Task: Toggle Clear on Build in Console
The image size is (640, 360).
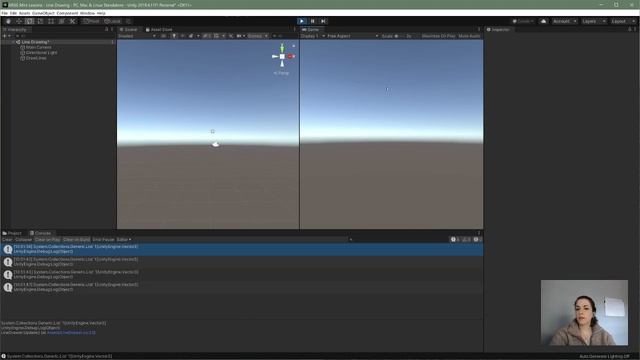Action: coord(76,240)
